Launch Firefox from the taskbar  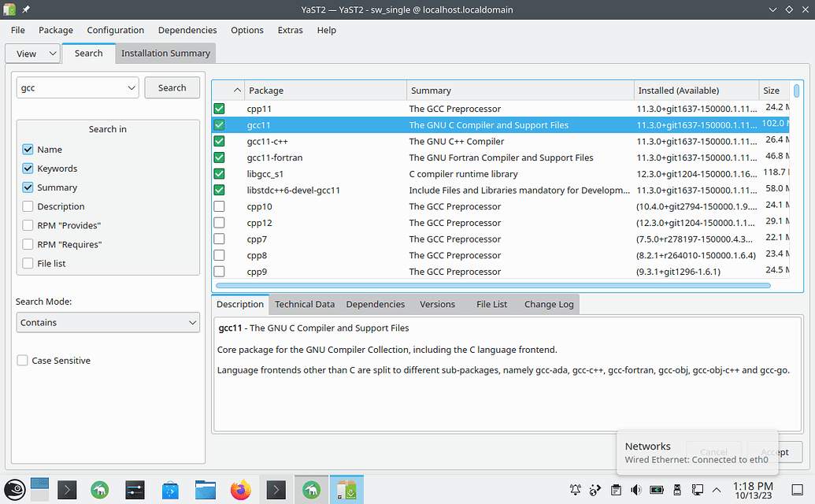point(241,490)
